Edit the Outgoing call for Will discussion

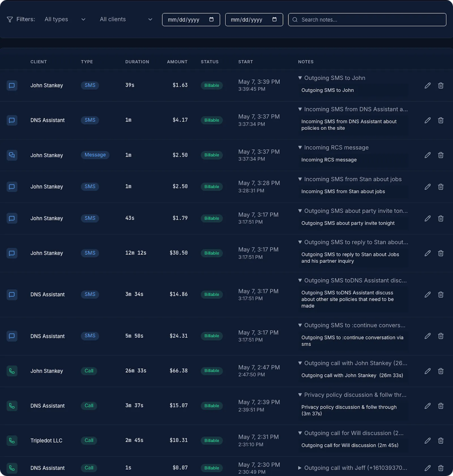coord(428,440)
